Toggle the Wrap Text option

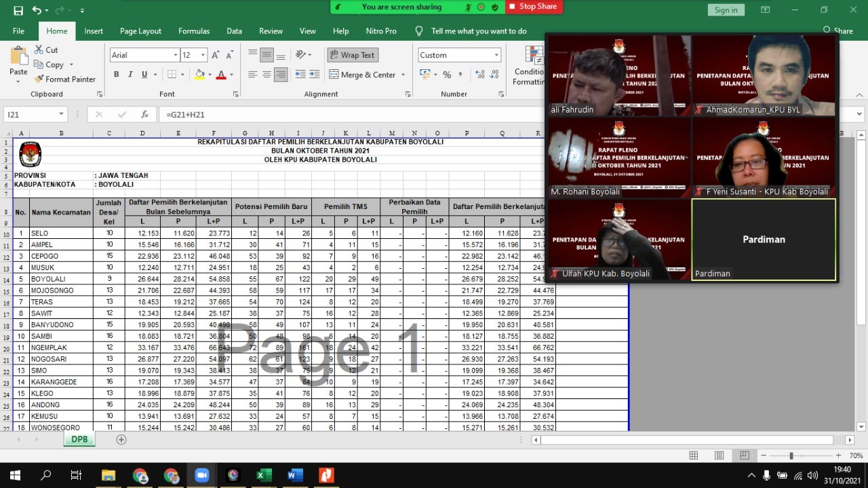pyautogui.click(x=352, y=55)
